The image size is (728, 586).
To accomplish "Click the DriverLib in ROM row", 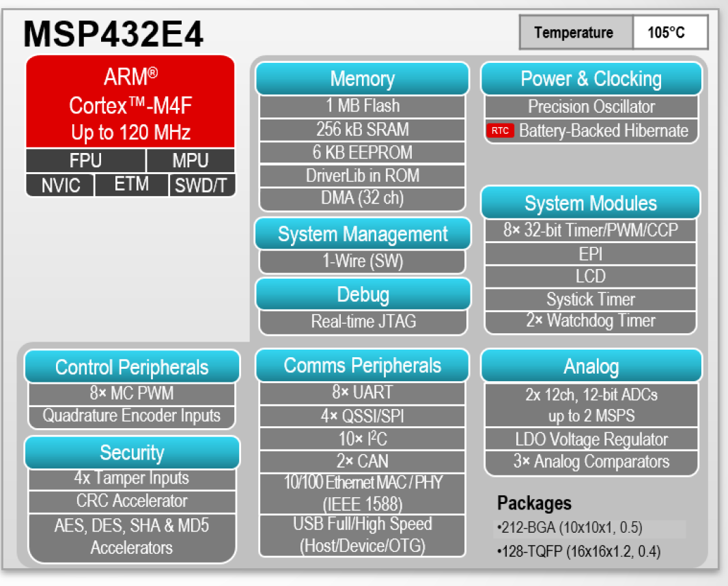I will point(362,176).
